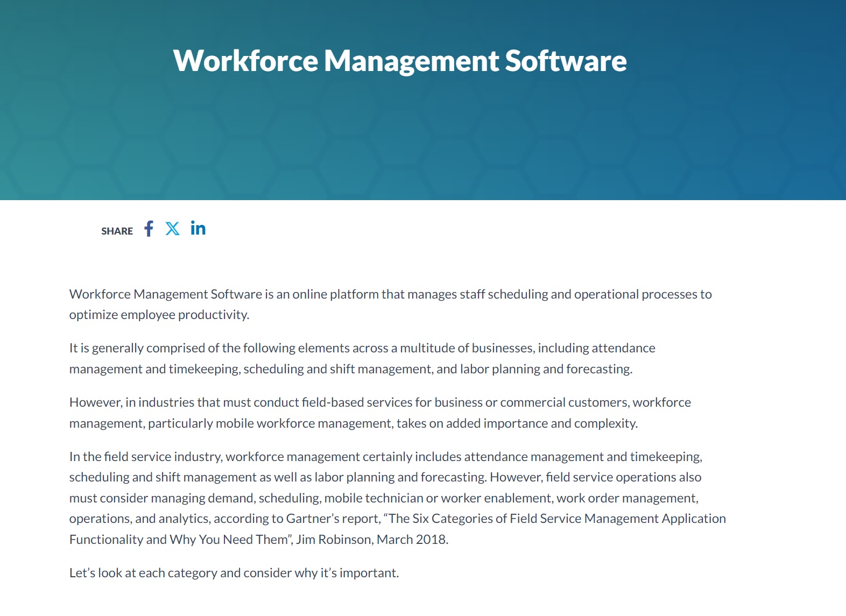Share the article on X (Twitter)

pyautogui.click(x=172, y=229)
